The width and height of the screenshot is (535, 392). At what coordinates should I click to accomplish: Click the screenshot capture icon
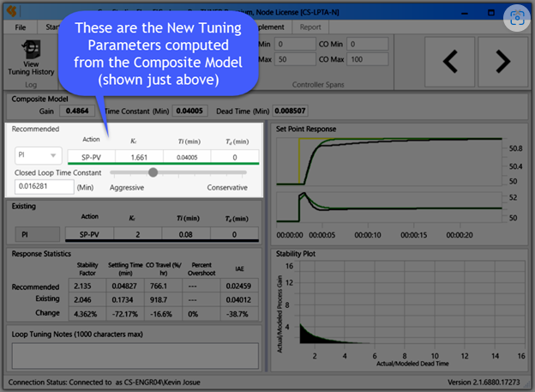tap(517, 18)
